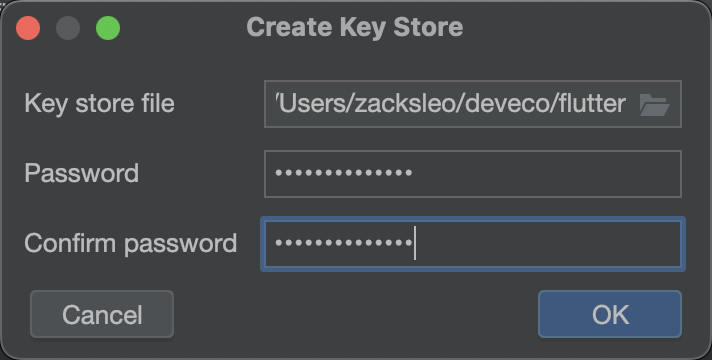Focus the Password input field
The height and width of the screenshot is (360, 712).
[473, 174]
